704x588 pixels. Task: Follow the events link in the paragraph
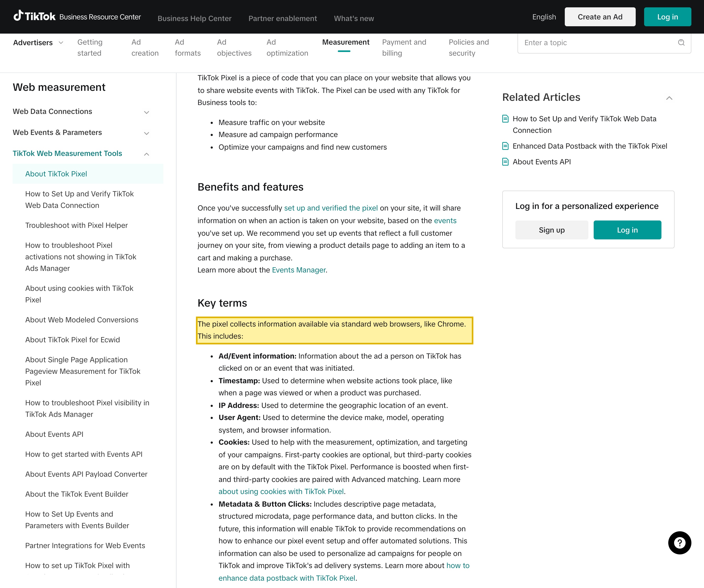(445, 220)
